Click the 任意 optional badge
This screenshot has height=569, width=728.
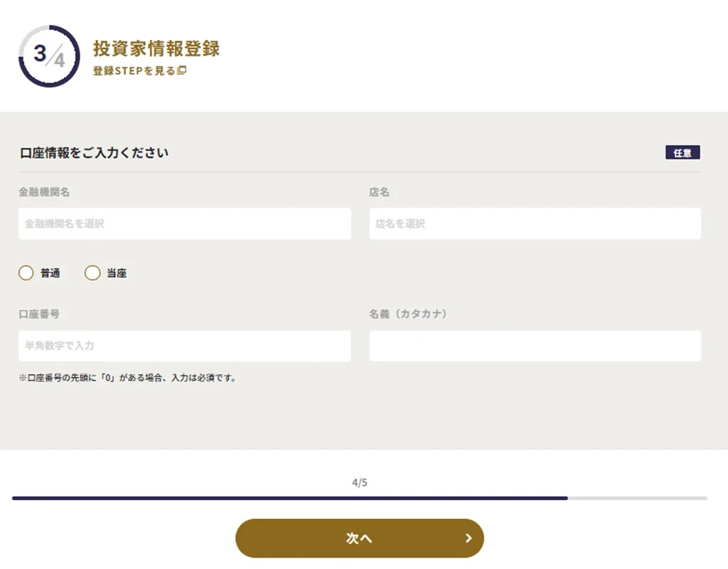(682, 152)
